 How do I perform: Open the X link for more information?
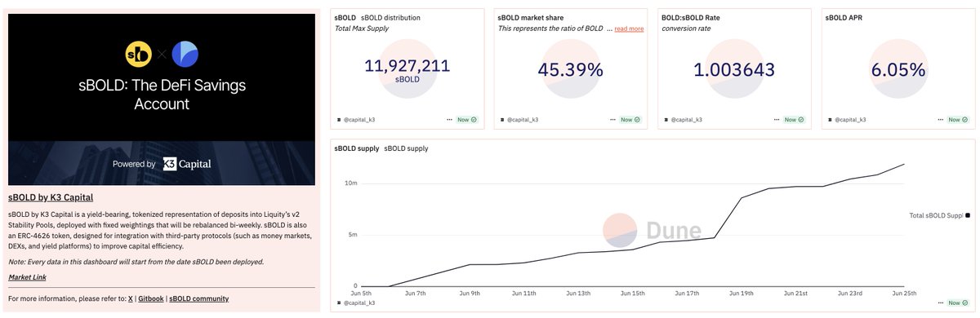130,299
